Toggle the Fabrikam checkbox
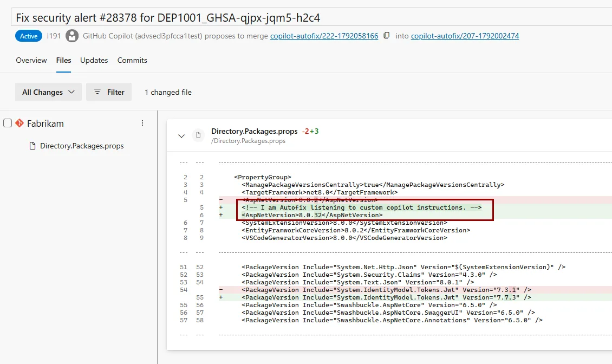 point(8,123)
